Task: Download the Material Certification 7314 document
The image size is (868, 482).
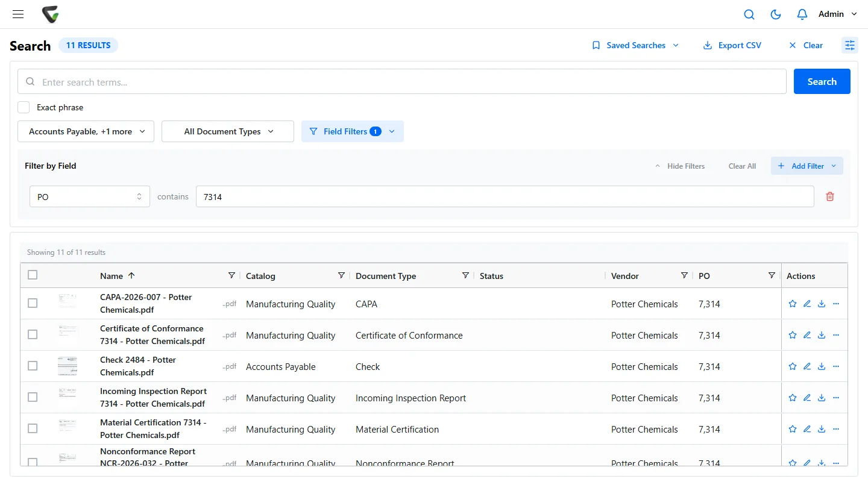Action: (822, 429)
